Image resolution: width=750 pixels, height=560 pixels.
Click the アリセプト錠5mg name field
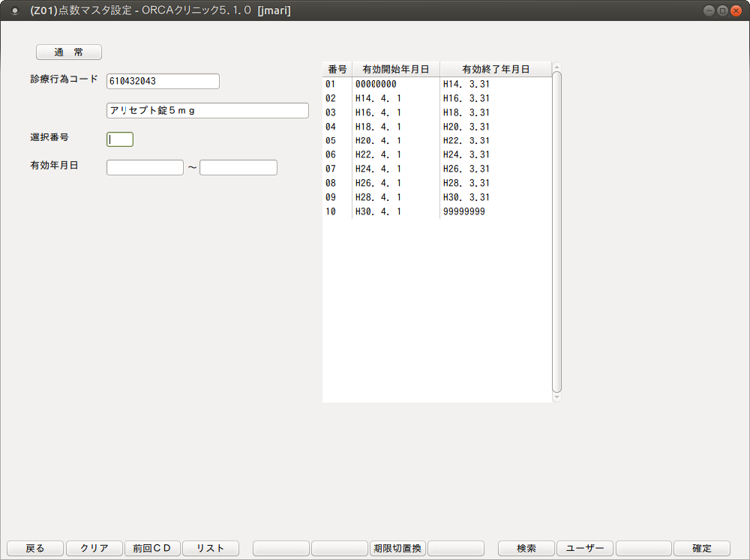pos(208,110)
